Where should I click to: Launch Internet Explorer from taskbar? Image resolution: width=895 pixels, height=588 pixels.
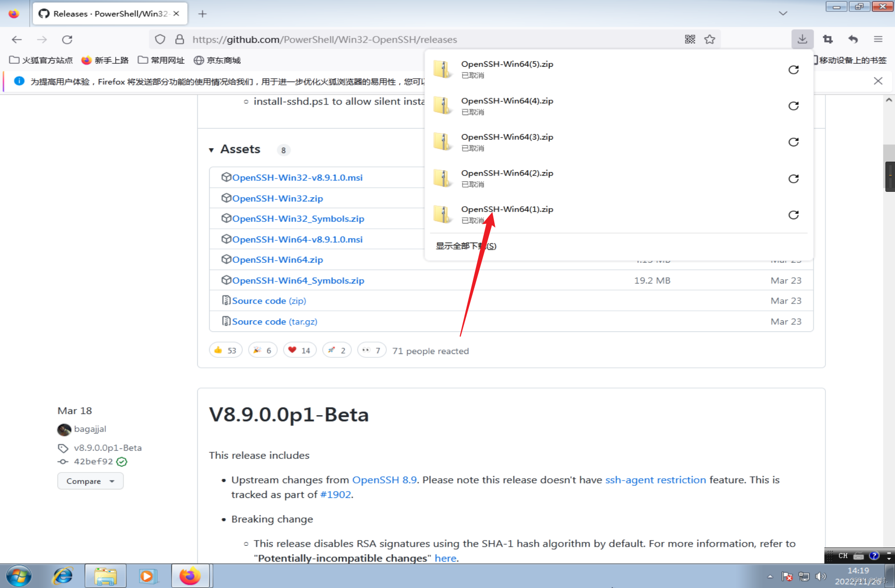(x=63, y=576)
